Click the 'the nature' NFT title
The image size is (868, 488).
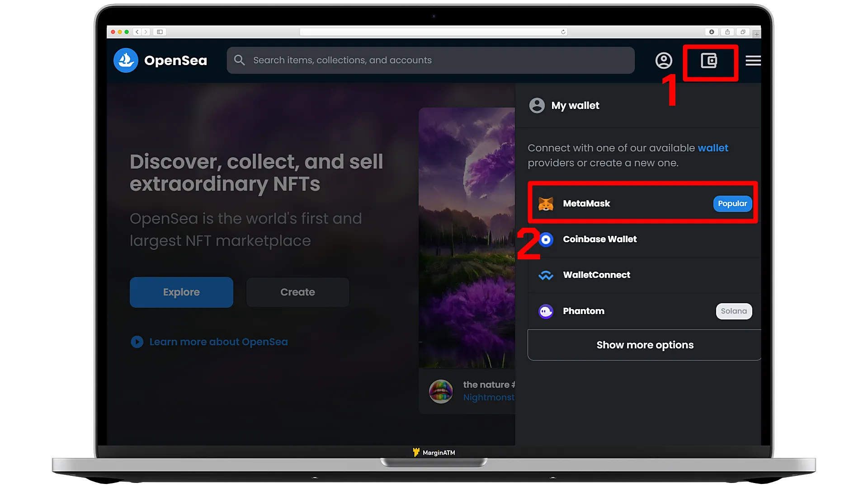(x=489, y=385)
